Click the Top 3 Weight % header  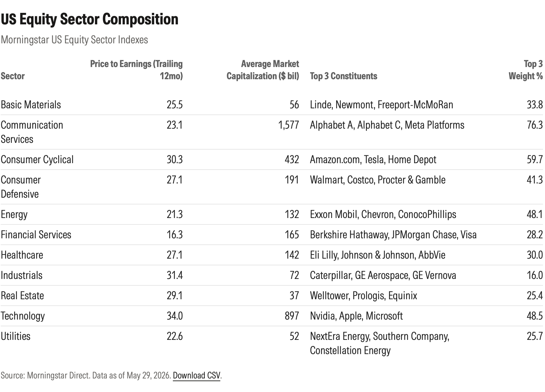pos(526,70)
